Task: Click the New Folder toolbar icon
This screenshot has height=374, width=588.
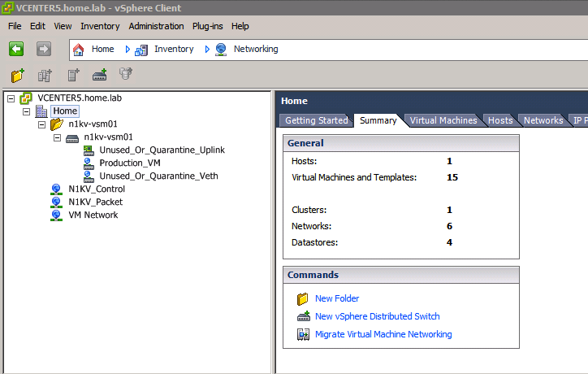Action: tap(18, 76)
